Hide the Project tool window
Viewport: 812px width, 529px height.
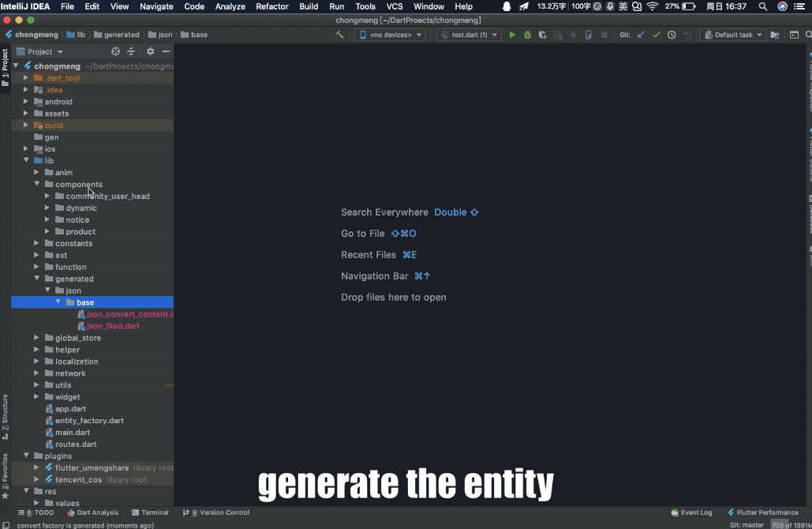click(166, 51)
